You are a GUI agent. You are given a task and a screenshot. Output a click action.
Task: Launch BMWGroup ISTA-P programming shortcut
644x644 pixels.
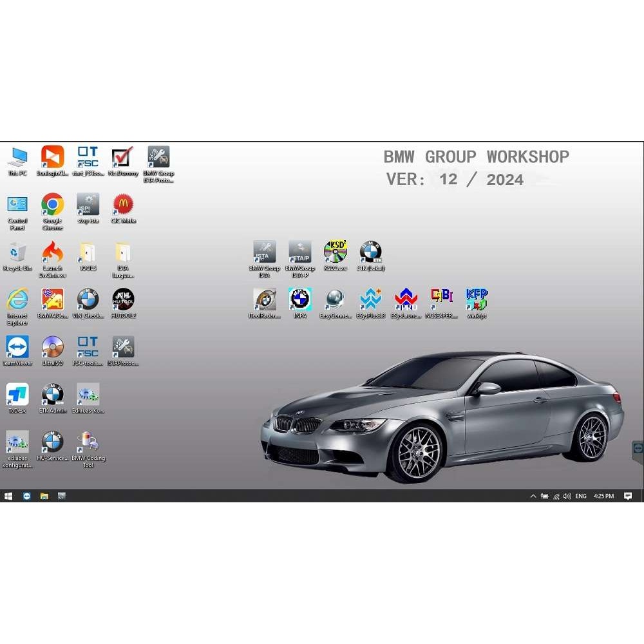coord(300,259)
